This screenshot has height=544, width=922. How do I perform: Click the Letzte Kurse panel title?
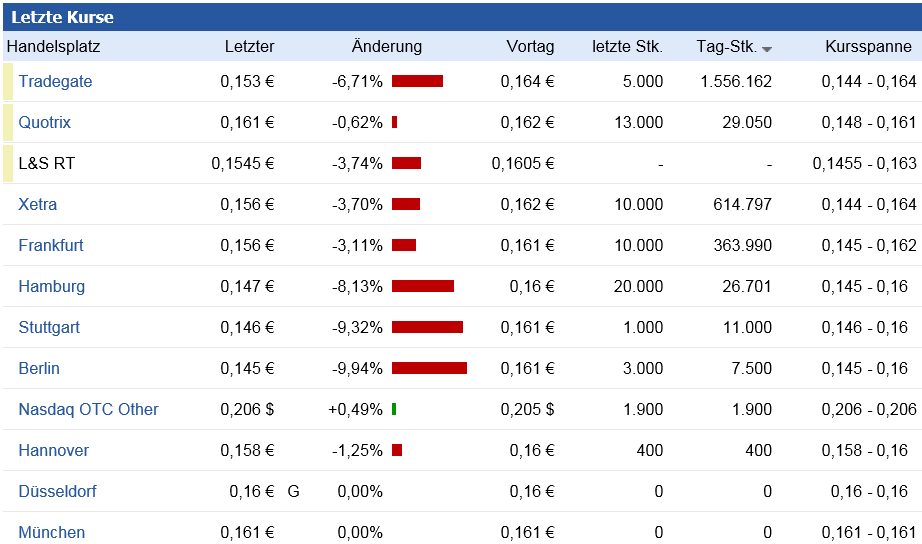[x=62, y=17]
